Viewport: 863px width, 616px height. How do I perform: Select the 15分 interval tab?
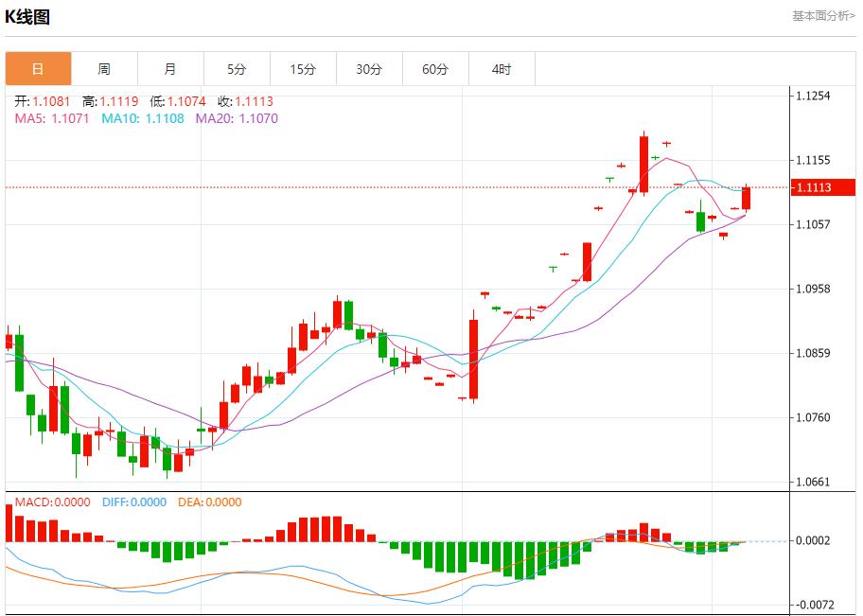click(303, 69)
